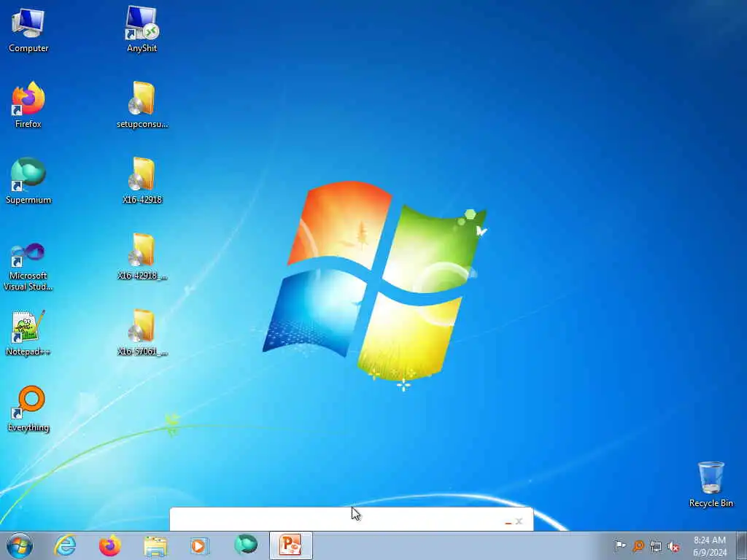Close the small white splash window
This screenshot has width=747, height=560.
click(519, 521)
